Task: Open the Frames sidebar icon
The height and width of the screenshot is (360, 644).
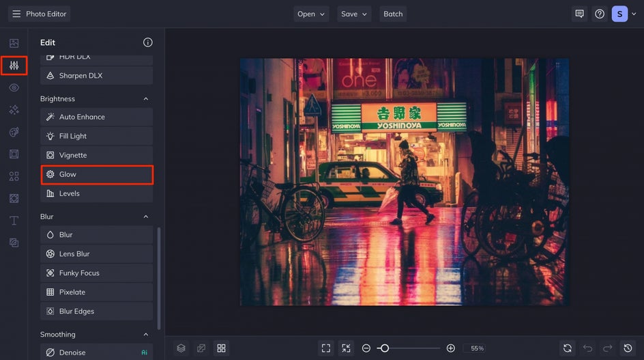Action: click(x=14, y=154)
